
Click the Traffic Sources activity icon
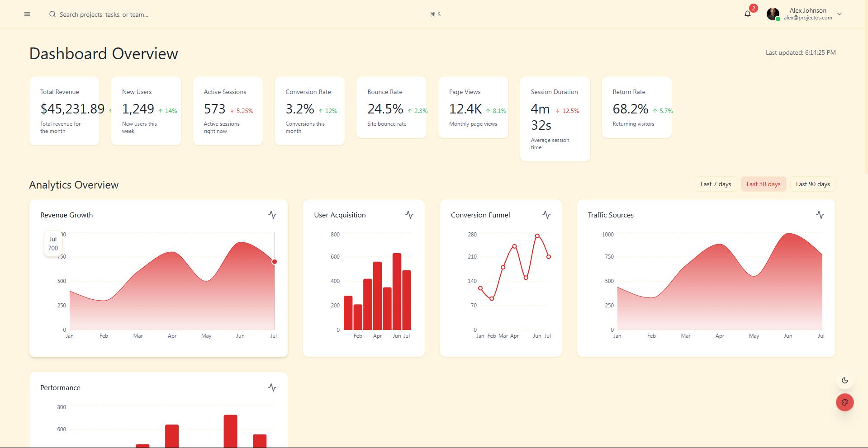click(820, 215)
